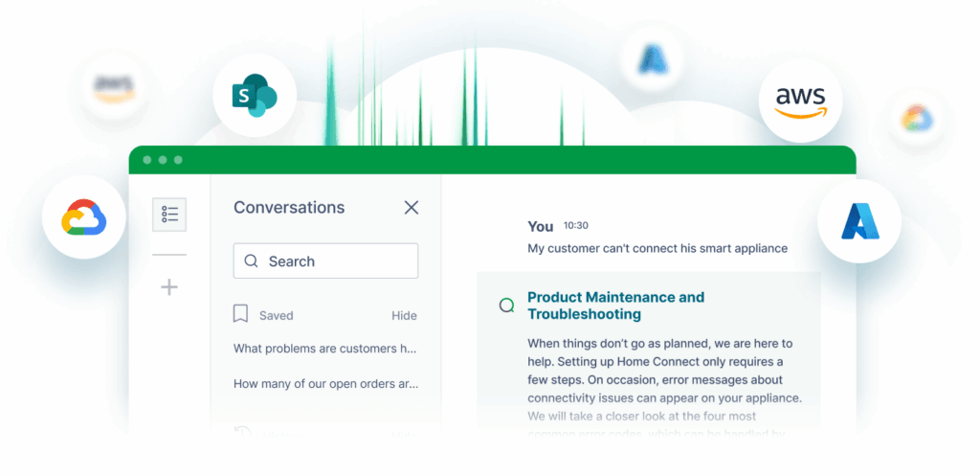Open saved conversation 'How many of our open orders ar...'

click(325, 383)
